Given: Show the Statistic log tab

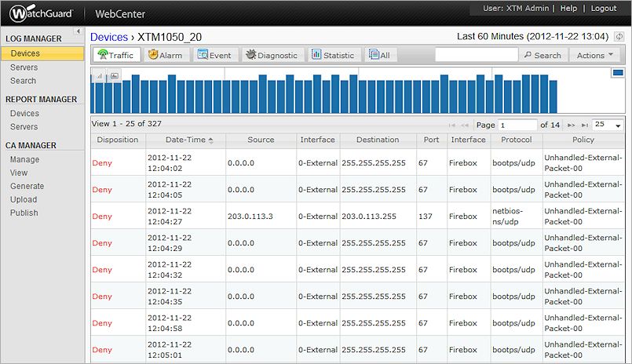Looking at the screenshot, I should 333,55.
